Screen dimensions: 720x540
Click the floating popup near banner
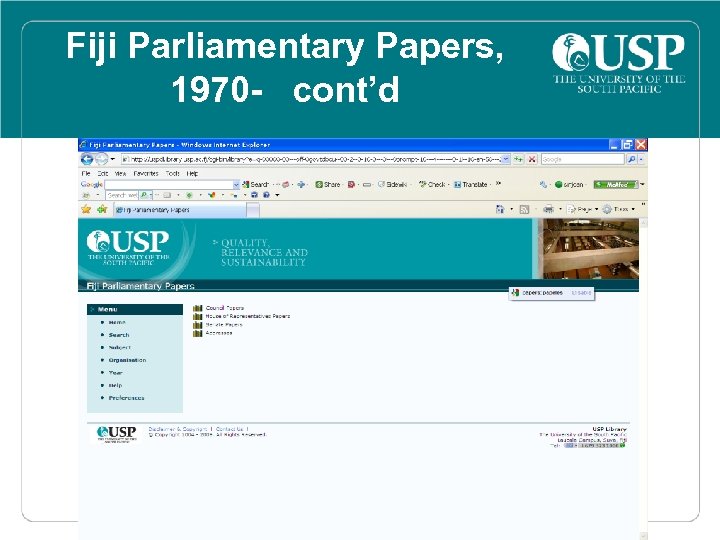551,293
